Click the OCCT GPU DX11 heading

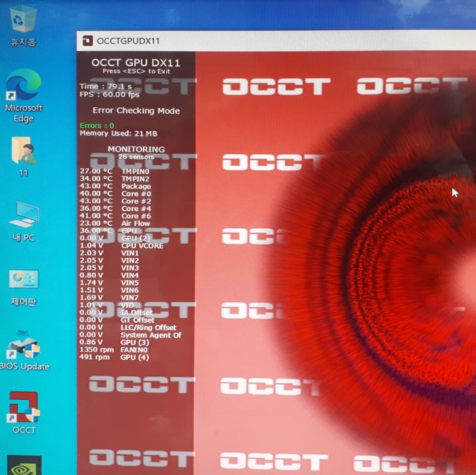coord(135,62)
